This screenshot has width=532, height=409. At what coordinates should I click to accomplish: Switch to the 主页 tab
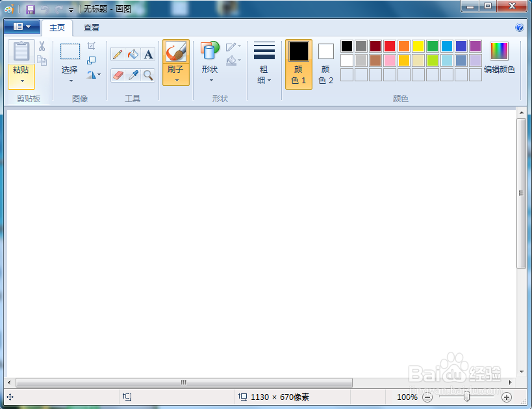(x=57, y=28)
